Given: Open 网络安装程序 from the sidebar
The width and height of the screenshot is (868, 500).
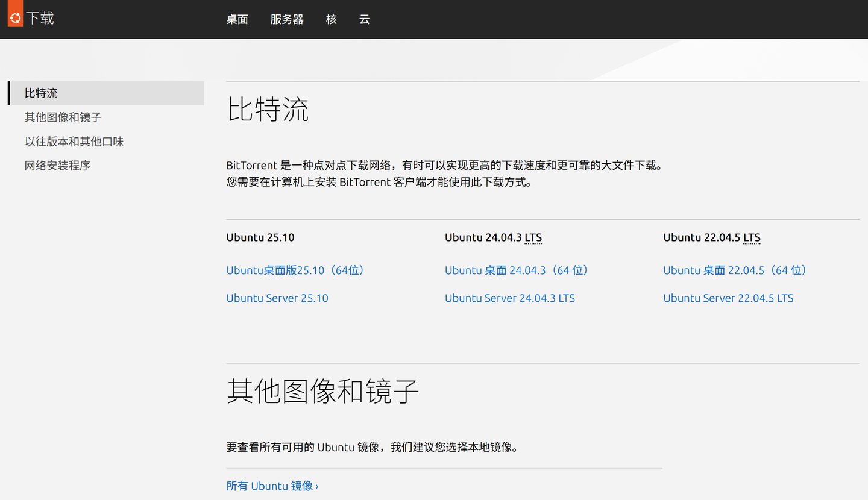Looking at the screenshot, I should [x=57, y=165].
